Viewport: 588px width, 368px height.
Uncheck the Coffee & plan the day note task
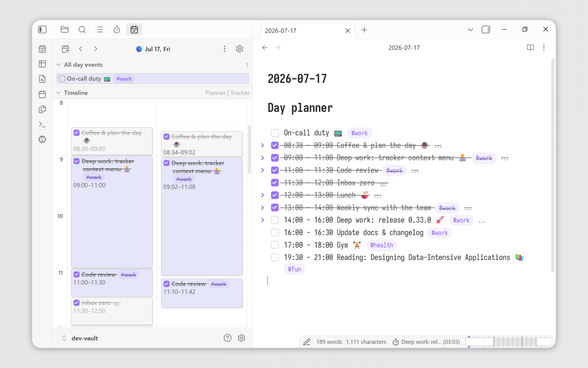pos(275,145)
